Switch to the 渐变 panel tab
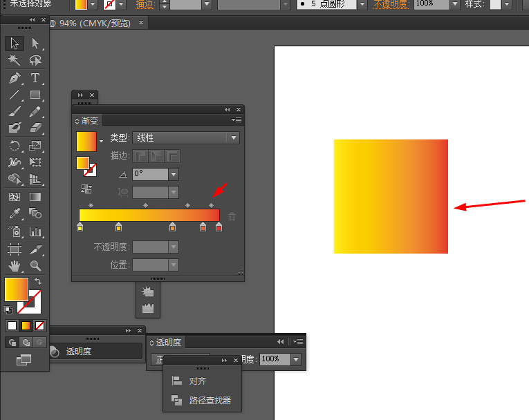The image size is (529, 420). tap(89, 120)
